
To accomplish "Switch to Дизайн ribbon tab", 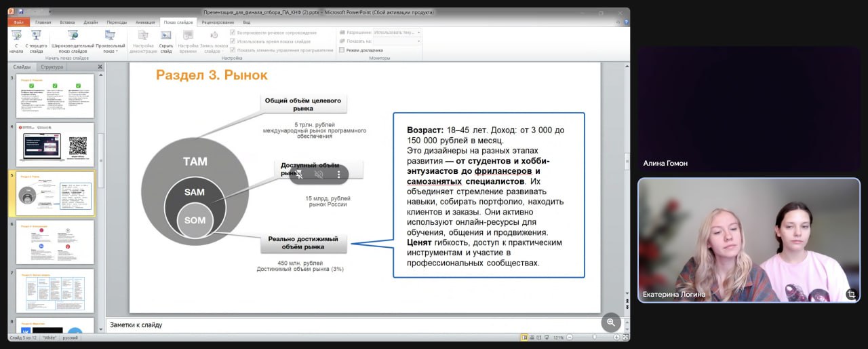I will tap(91, 22).
